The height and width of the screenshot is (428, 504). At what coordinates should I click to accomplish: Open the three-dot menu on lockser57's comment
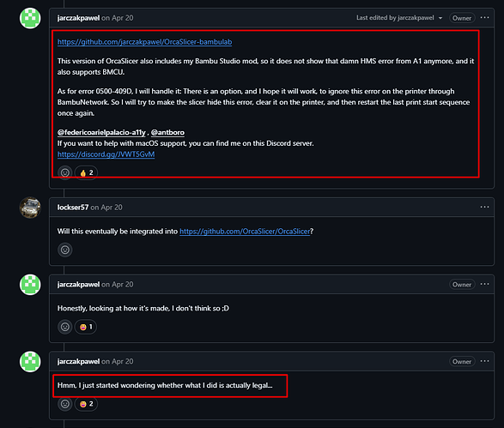[484, 207]
